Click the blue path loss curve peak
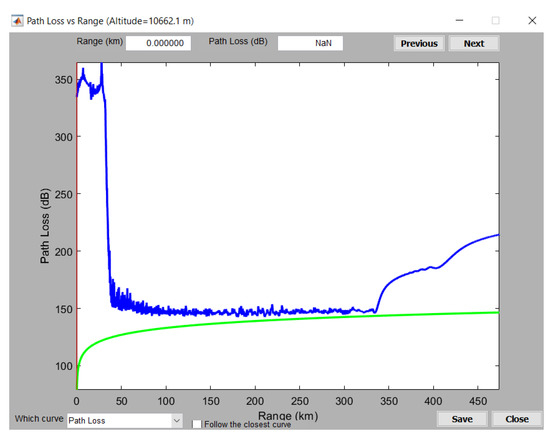The height and width of the screenshot is (435, 550). point(101,65)
